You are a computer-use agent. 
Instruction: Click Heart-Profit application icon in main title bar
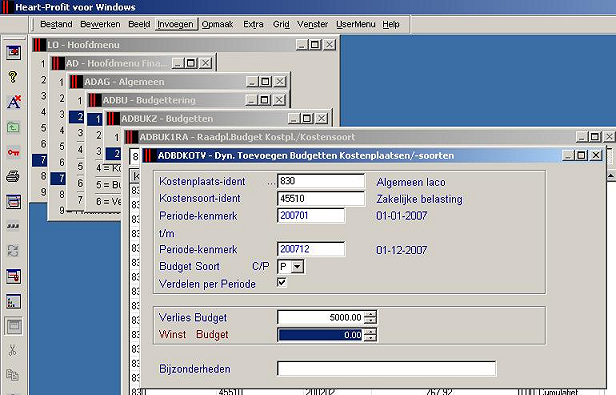[6, 7]
